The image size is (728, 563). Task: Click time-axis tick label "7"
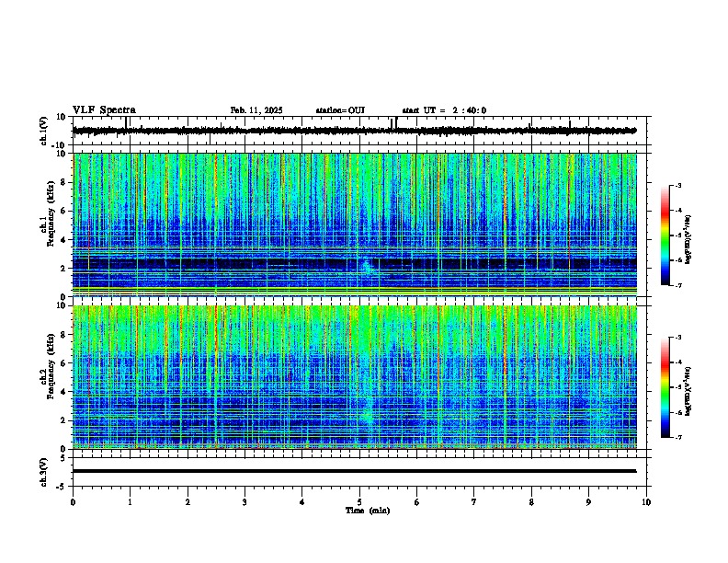(474, 502)
